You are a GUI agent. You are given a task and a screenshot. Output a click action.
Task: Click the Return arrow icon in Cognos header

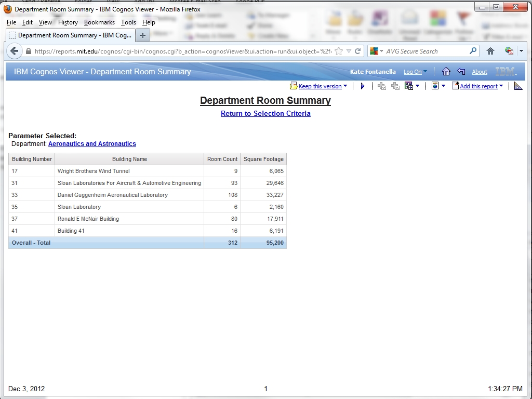click(461, 72)
